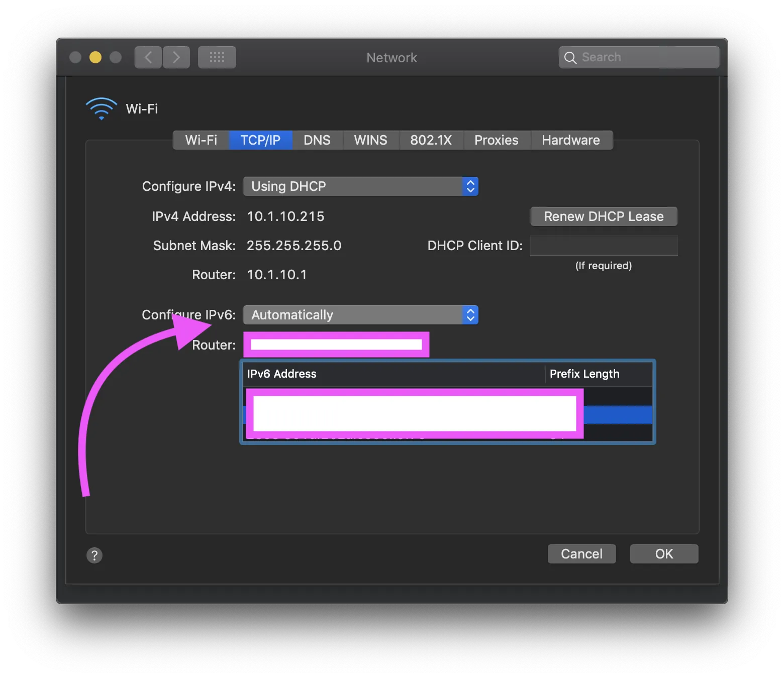Open the help question mark button
The image size is (784, 678).
click(94, 555)
